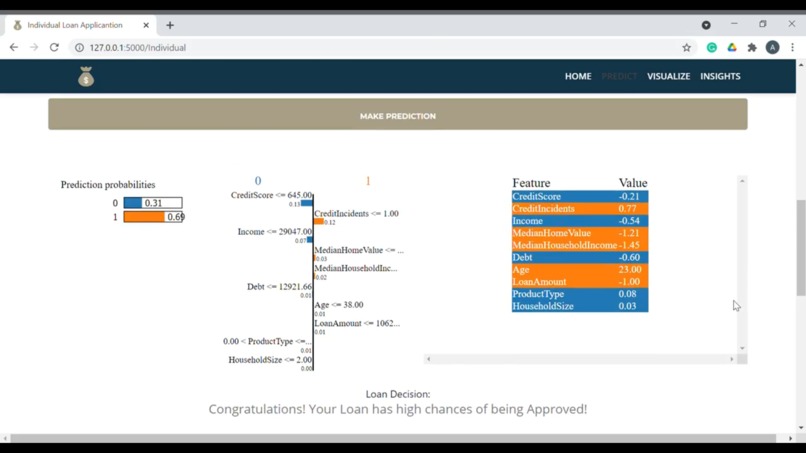Click the CreditScore row in feature table
Image resolution: width=806 pixels, height=453 pixels.
[580, 196]
